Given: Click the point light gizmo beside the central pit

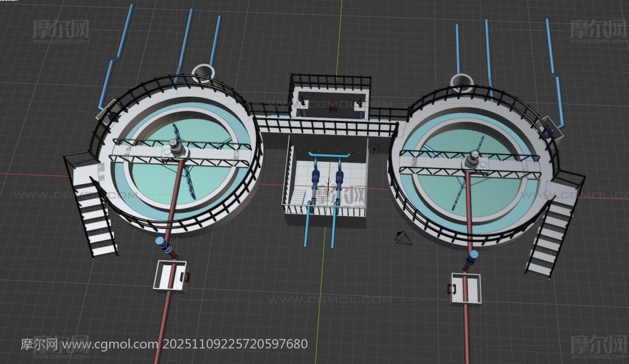Looking at the screenshot, I should (374, 150).
